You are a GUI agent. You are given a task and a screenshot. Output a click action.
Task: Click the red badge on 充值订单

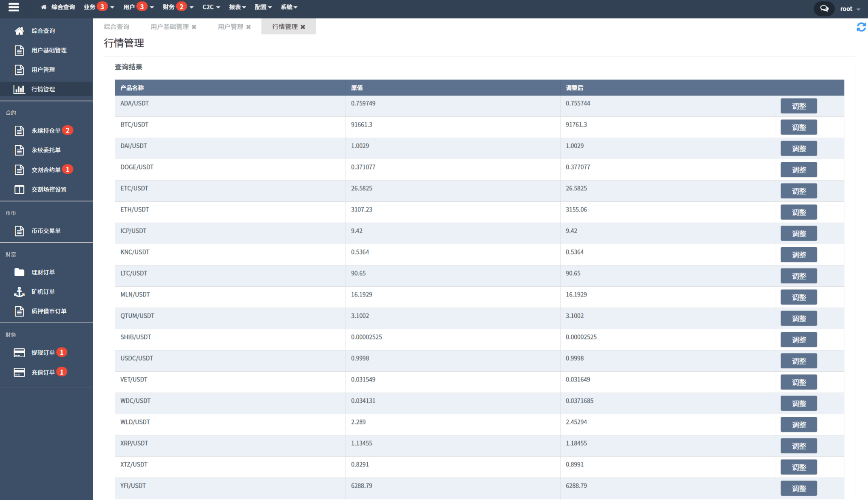coord(62,372)
